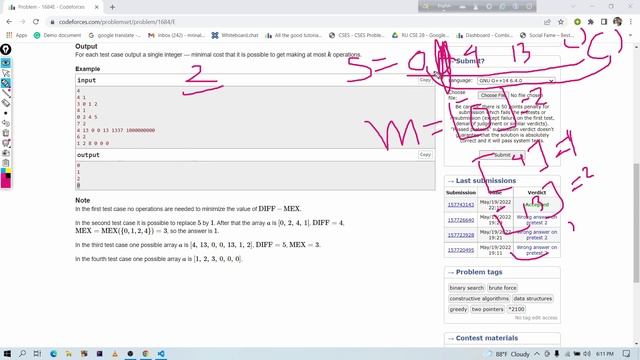Open the Apps bookmarks shortcut

pyautogui.click(x=17, y=36)
